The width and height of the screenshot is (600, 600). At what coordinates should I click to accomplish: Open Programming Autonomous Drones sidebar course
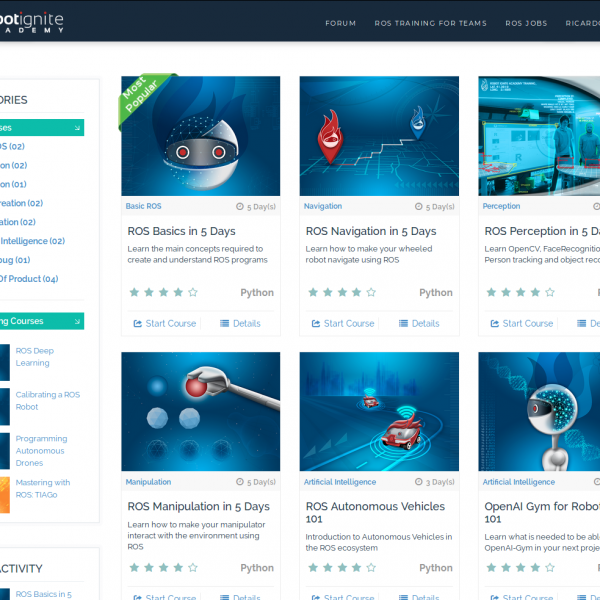tap(41, 451)
